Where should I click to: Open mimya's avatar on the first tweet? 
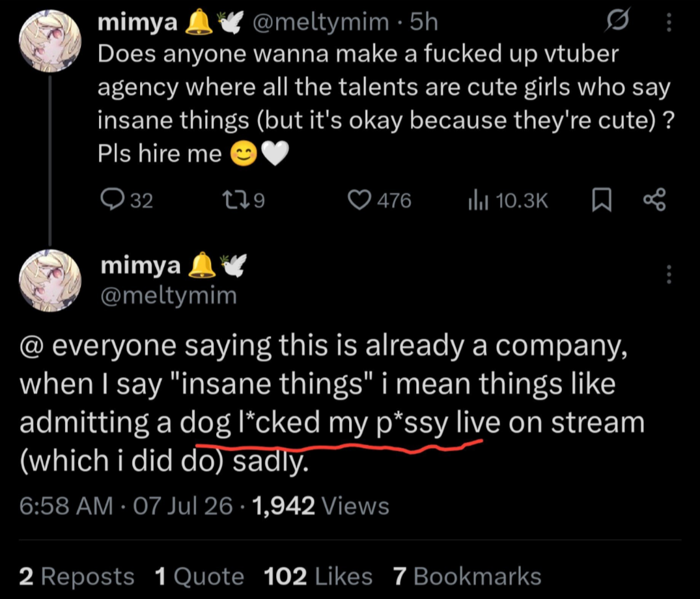(50, 41)
